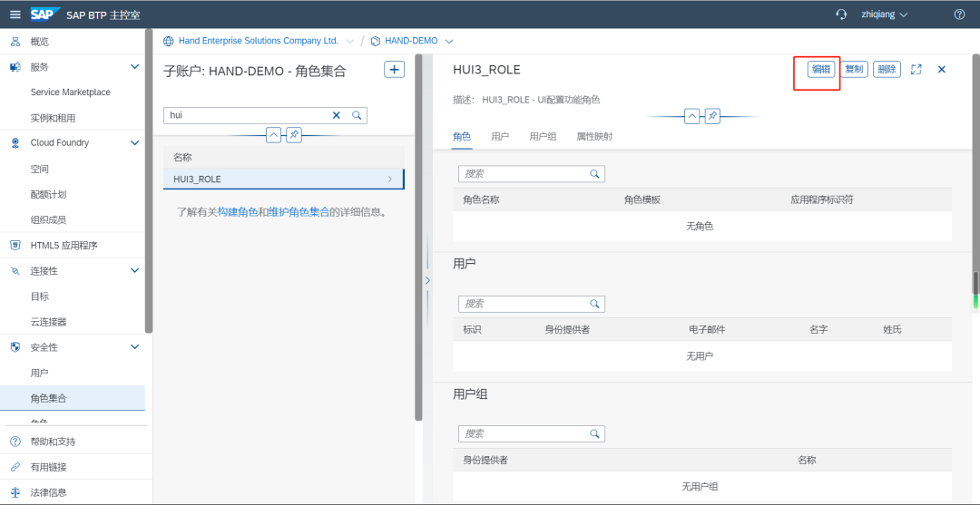Click the 删除 button
This screenshot has height=505, width=980.
coord(887,69)
